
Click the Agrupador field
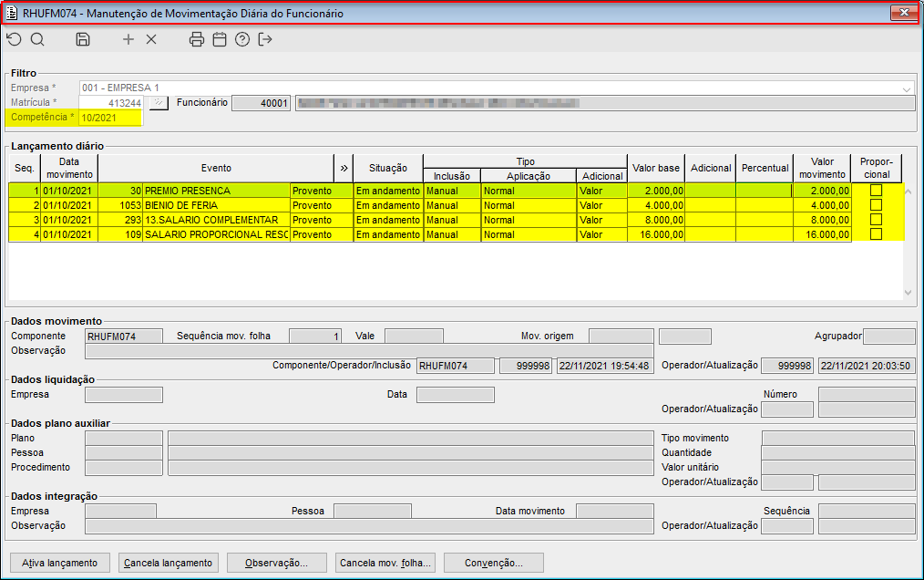888,337
